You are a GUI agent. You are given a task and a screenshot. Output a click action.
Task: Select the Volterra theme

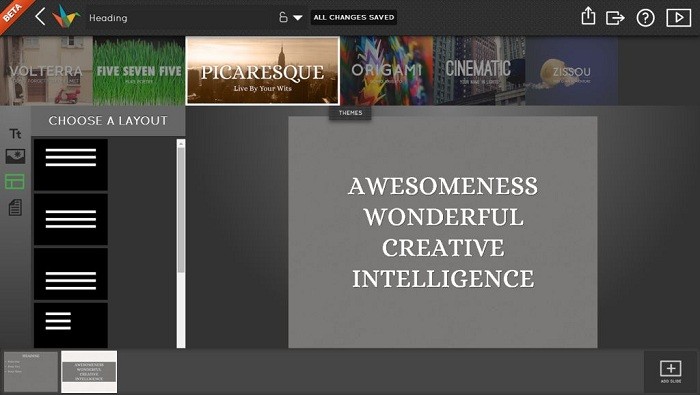click(46, 71)
